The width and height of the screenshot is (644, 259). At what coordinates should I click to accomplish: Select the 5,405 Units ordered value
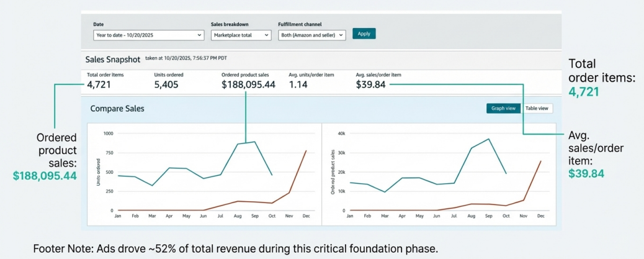166,84
